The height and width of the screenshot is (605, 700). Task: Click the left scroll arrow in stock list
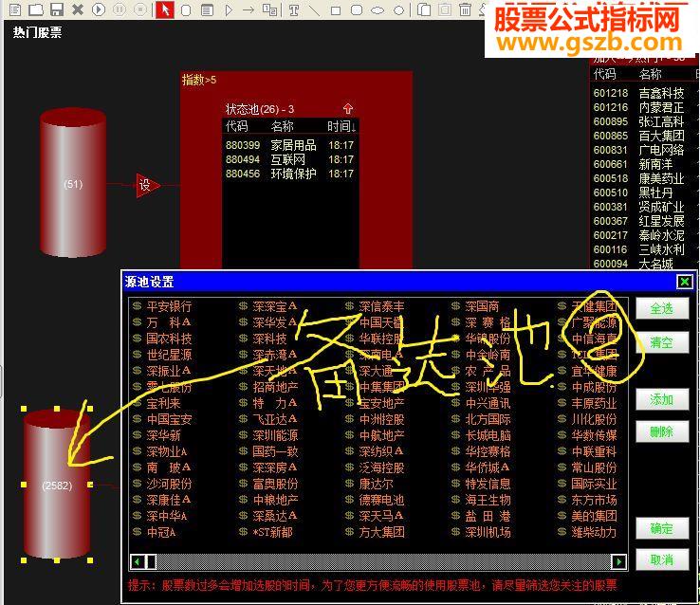pyautogui.click(x=137, y=561)
